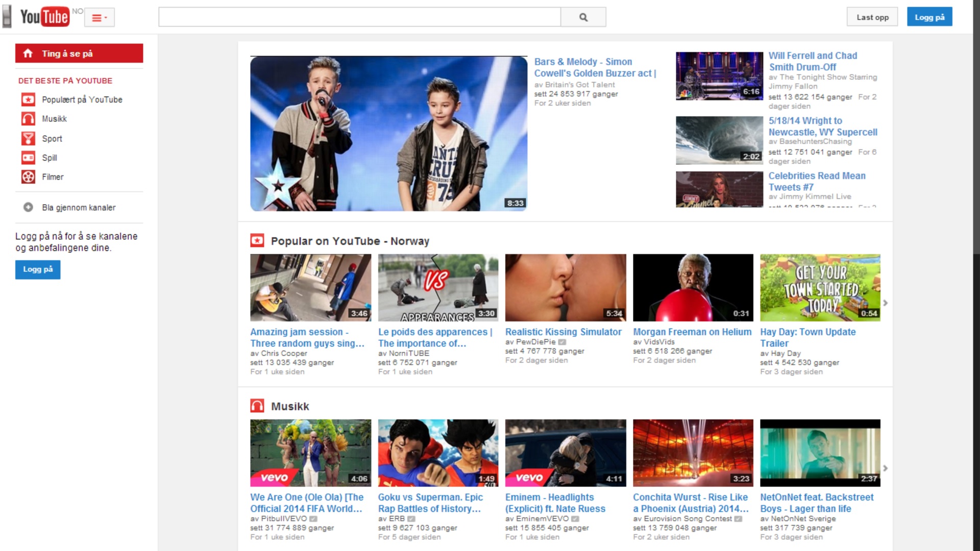Click blue Logg på button in sidebar
The width and height of the screenshot is (980, 551).
pyautogui.click(x=38, y=269)
